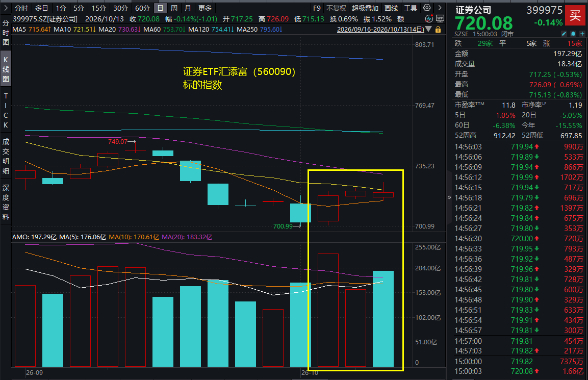Select the 30分 period
588x380 pixels.
tap(120, 8)
